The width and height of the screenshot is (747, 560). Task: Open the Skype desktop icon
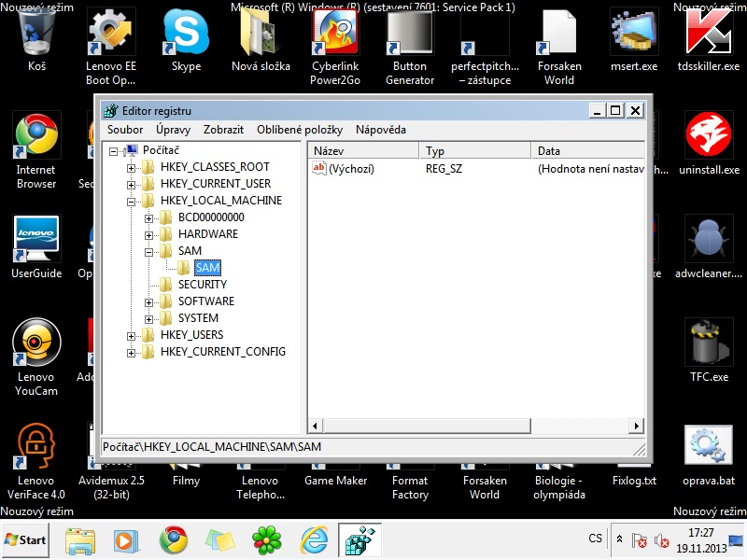tap(186, 34)
